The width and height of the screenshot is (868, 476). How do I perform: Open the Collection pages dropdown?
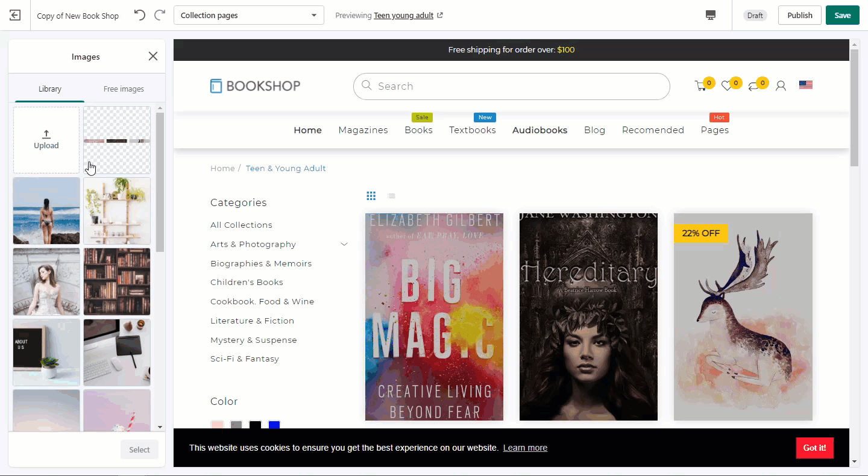[249, 15]
